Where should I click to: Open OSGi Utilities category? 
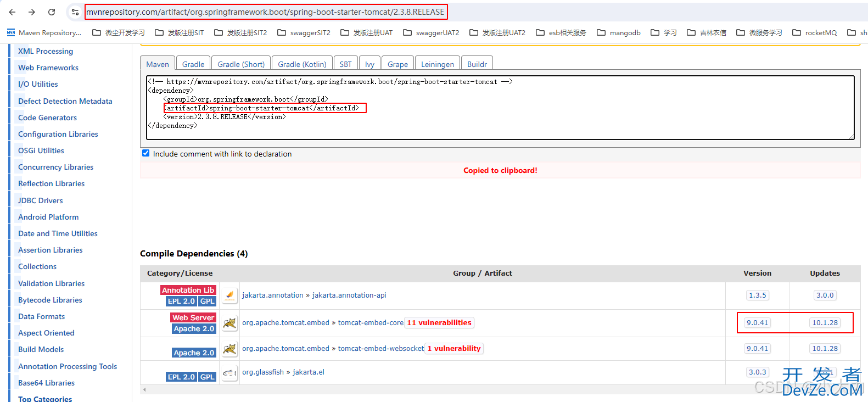point(41,150)
